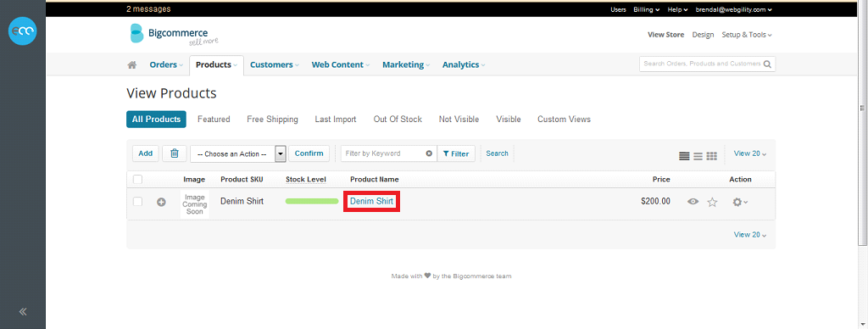Click the View Store link
The image size is (868, 329).
point(666,34)
